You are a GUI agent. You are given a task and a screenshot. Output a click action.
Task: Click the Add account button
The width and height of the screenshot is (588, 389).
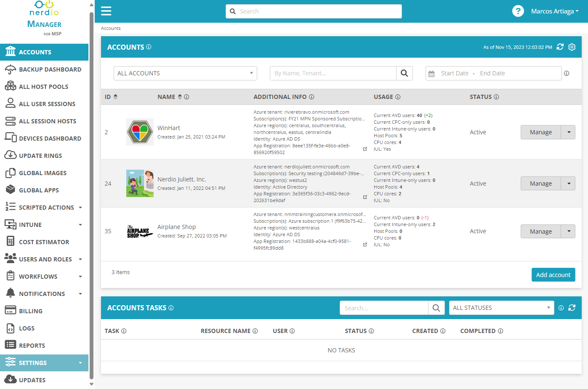coord(553,275)
